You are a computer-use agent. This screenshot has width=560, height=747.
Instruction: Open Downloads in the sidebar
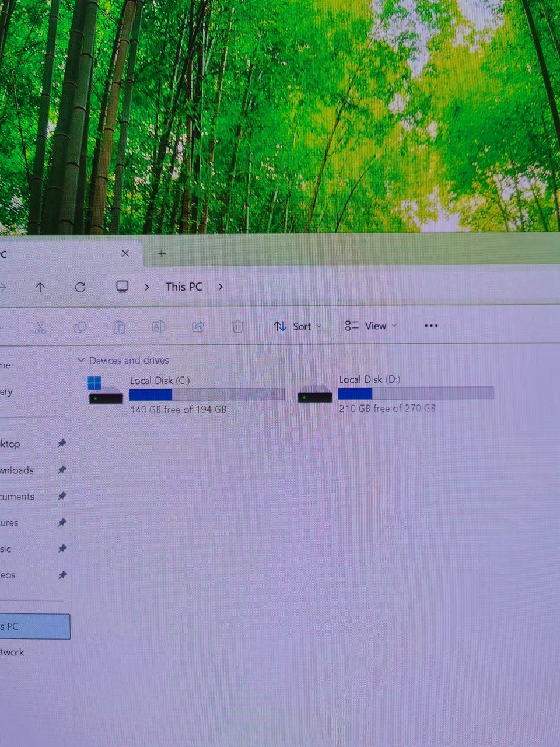(x=17, y=470)
